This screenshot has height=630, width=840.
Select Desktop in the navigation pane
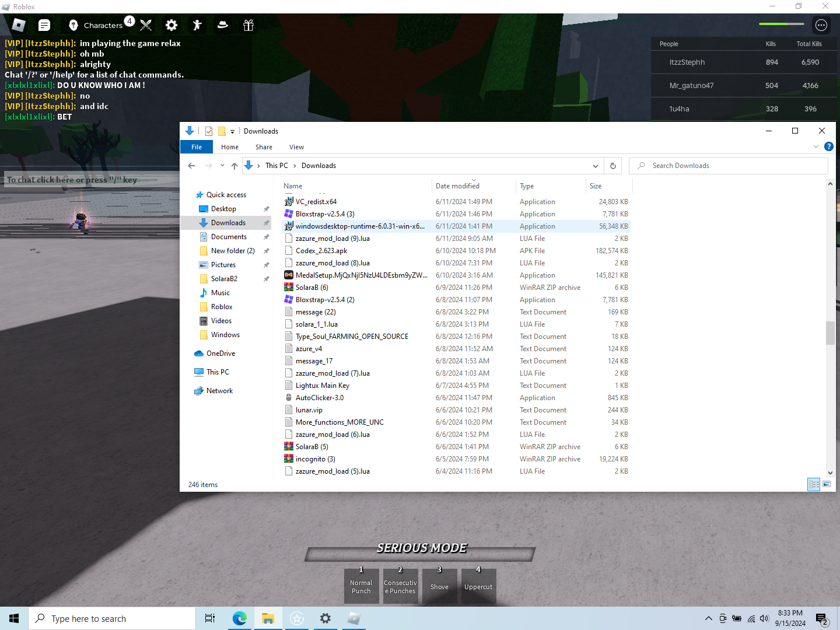pyautogui.click(x=223, y=209)
